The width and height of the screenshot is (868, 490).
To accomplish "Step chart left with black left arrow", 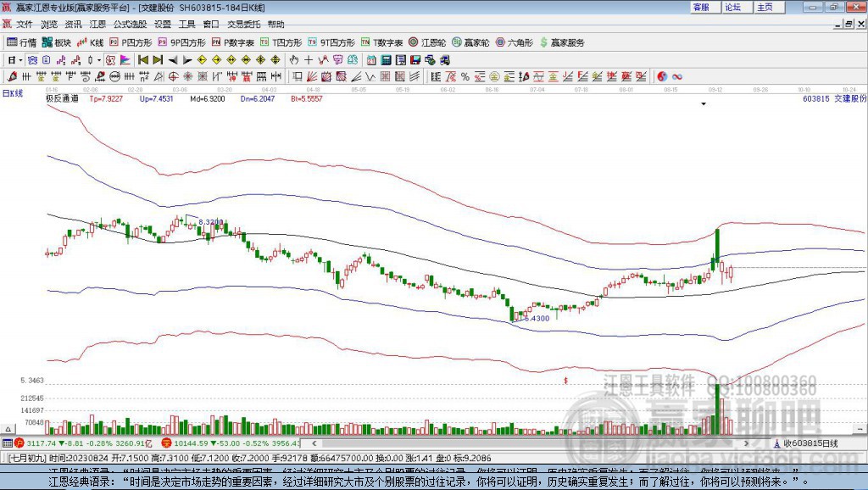I will click(x=173, y=60).
